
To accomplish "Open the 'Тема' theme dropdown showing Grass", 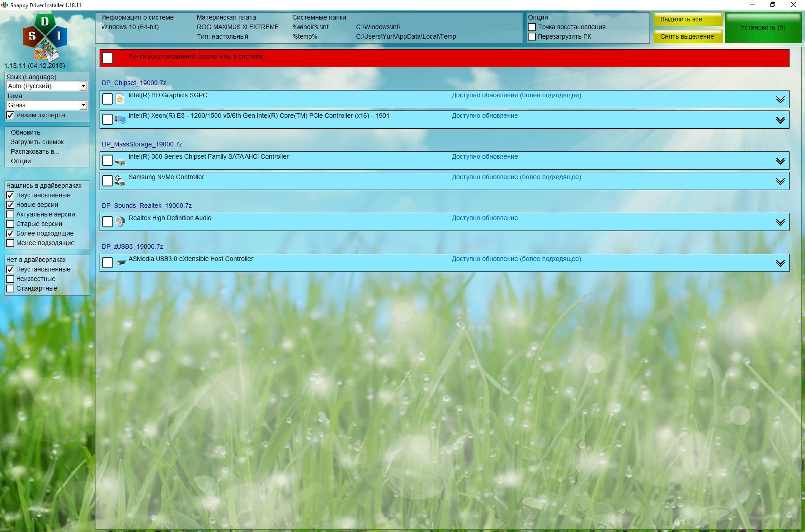I will click(x=83, y=105).
